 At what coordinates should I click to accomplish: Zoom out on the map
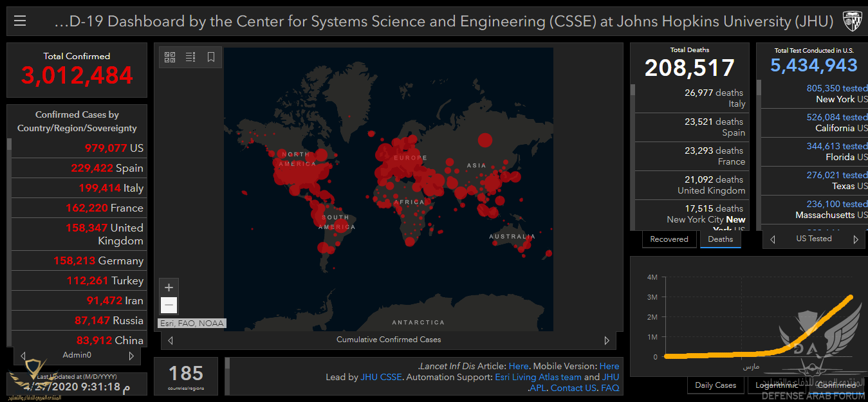click(x=169, y=305)
